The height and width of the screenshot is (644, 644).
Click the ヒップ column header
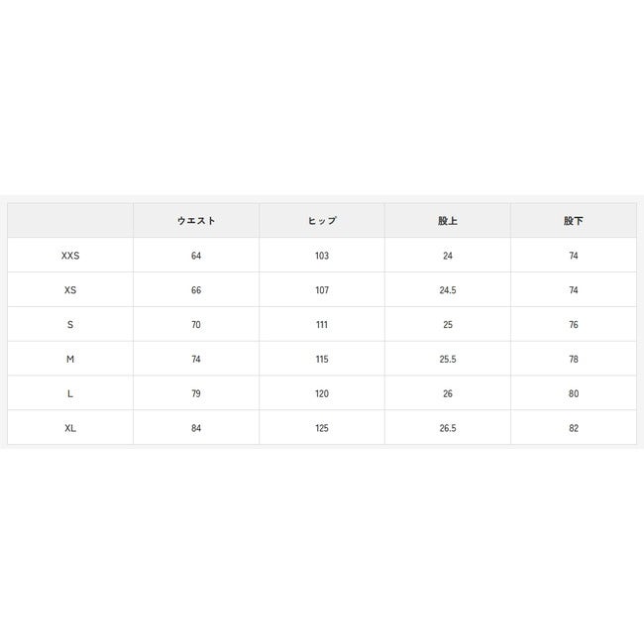click(x=322, y=221)
